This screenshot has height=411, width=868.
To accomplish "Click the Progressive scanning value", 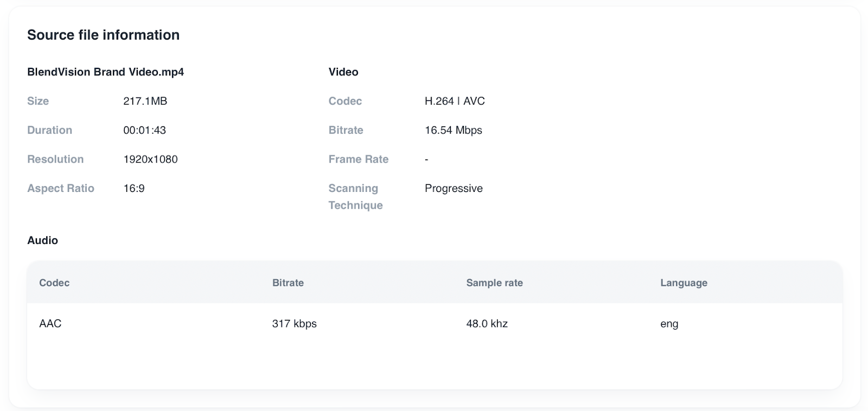I will pyautogui.click(x=454, y=188).
